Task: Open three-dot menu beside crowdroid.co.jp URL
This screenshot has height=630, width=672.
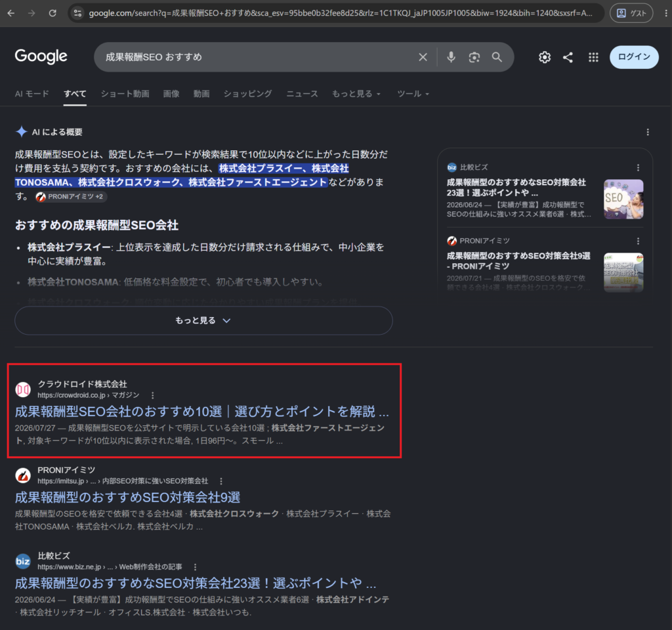Action: pos(152,395)
